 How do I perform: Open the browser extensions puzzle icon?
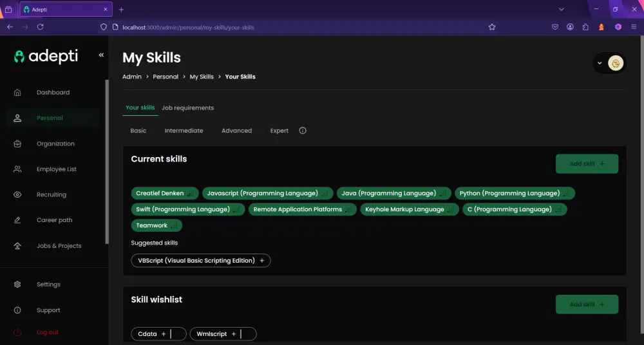585,26
